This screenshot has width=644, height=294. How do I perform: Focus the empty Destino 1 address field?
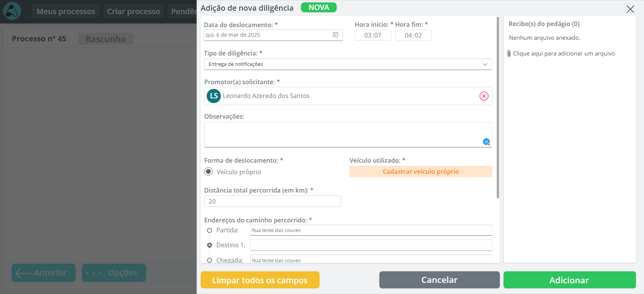371,245
